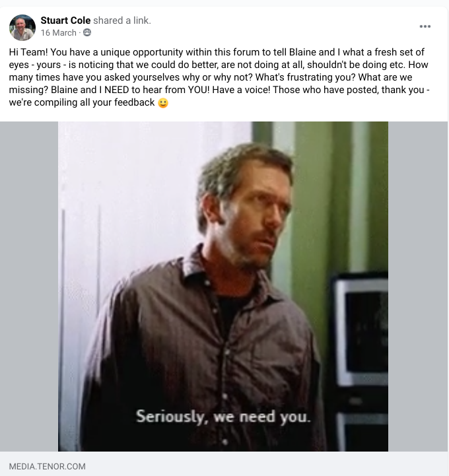Open the three-dot post options menu
This screenshot has height=476, width=449.
pos(425,26)
